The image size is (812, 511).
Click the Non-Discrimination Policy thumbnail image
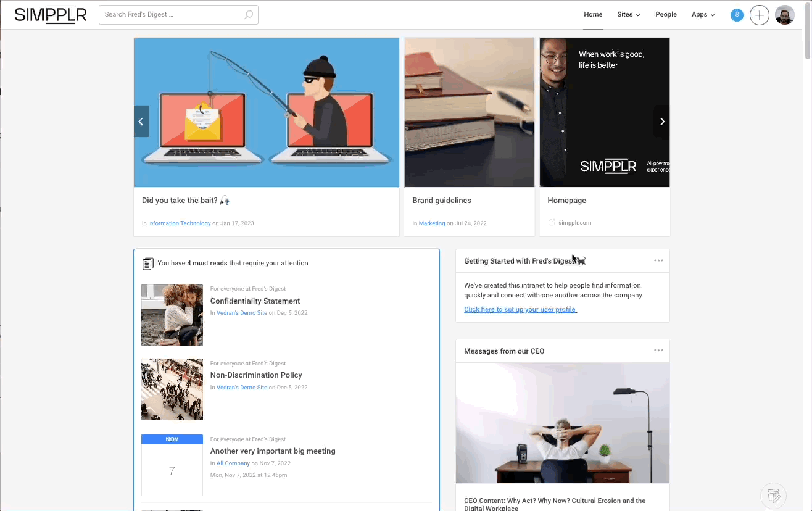[x=172, y=389]
